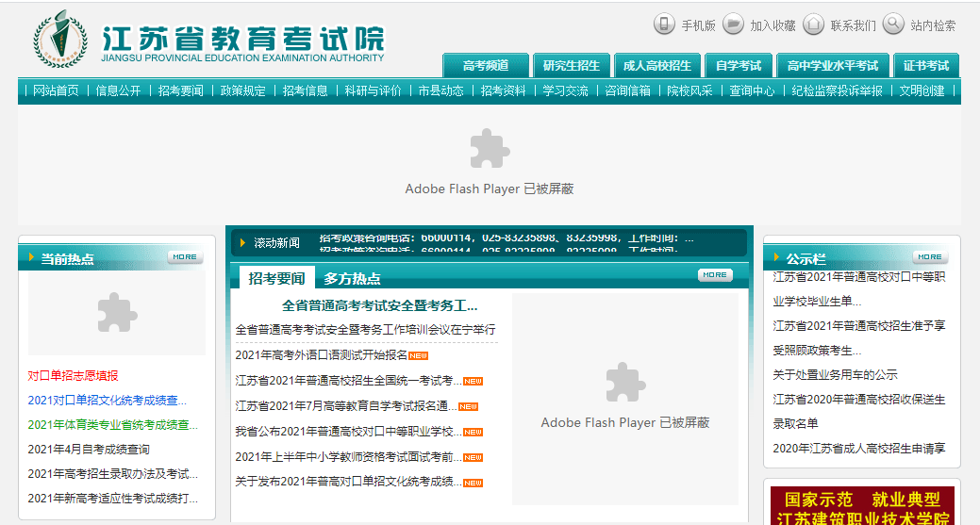Open 江苏省2021年普通高校招生准予享受照顾政策考生 notice

tap(859, 337)
